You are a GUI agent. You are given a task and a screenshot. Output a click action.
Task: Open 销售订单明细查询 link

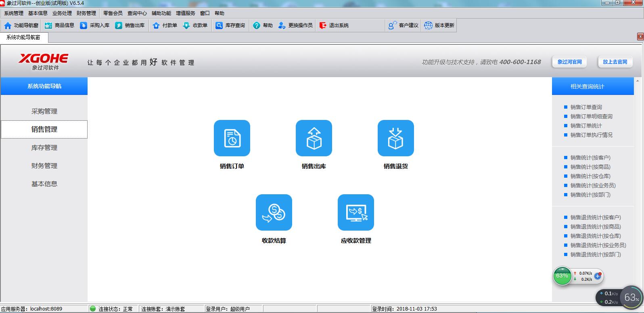[591, 116]
